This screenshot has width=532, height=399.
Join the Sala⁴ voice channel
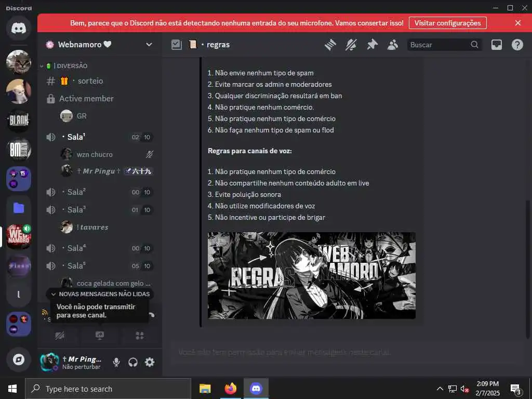click(99, 248)
